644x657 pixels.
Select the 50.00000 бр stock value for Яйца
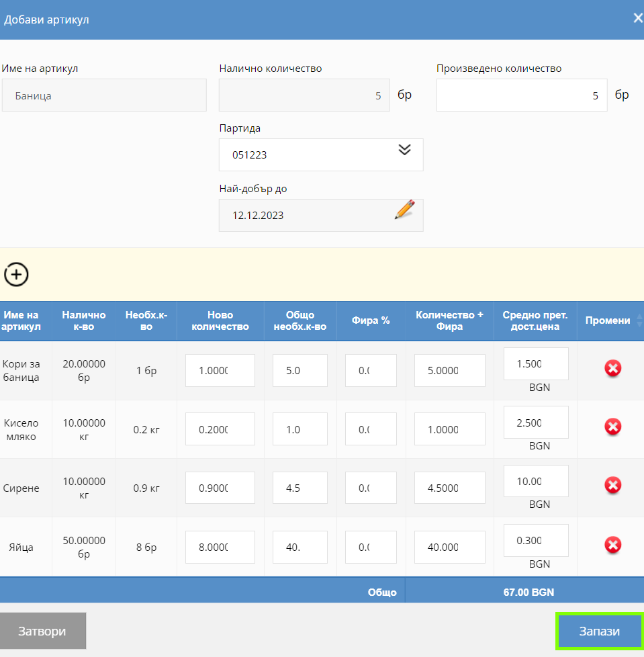click(84, 547)
